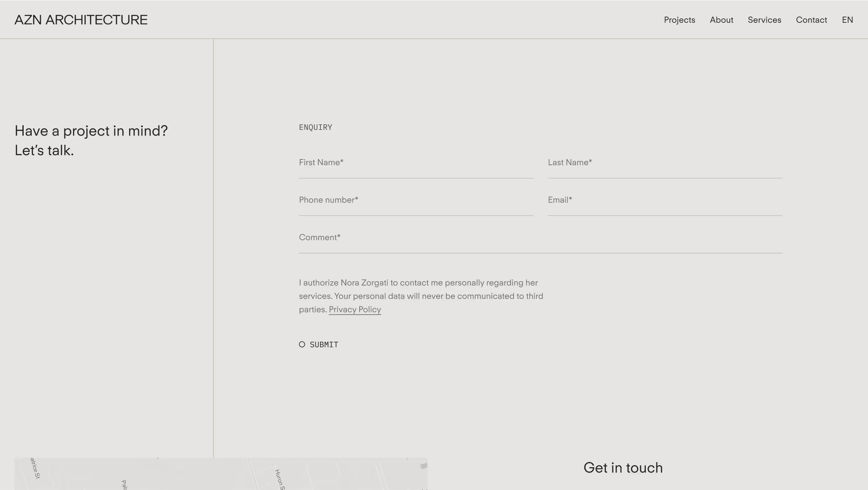Click the Get in touch heading

(623, 468)
